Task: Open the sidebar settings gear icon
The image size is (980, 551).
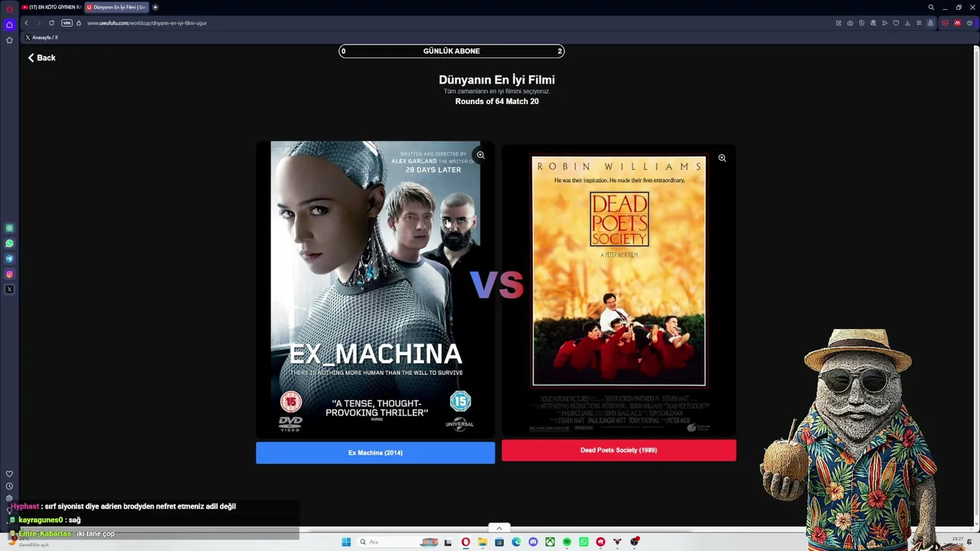Action: [x=9, y=498]
